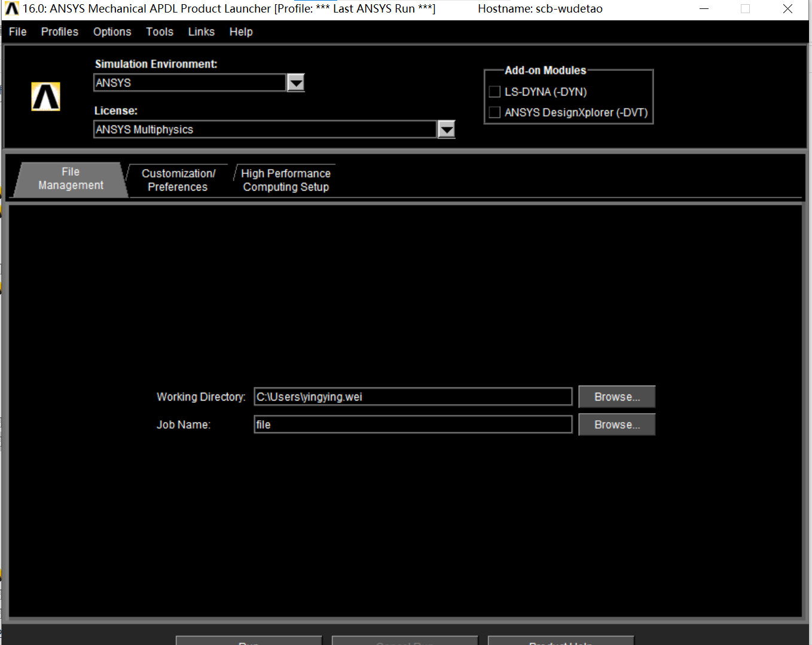Enable the ANSYS DesignXplorer (-DVT) module
The height and width of the screenshot is (645, 812).
pos(494,112)
